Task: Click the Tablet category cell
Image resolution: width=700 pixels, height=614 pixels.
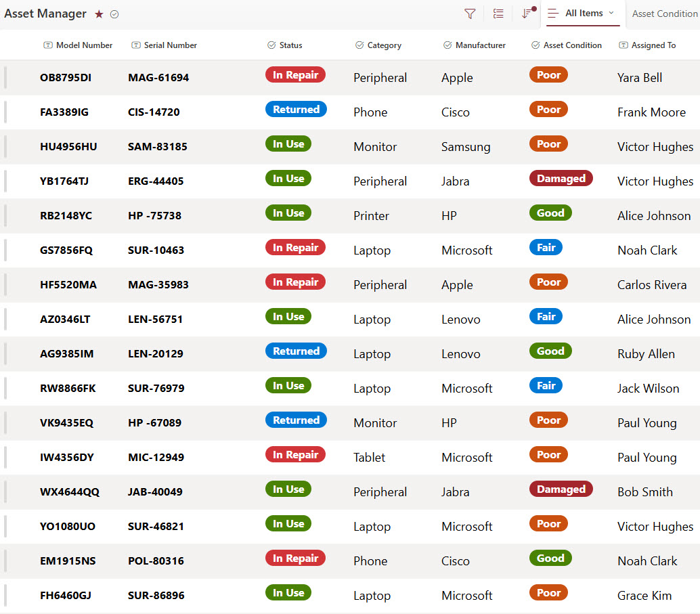Action: point(369,457)
